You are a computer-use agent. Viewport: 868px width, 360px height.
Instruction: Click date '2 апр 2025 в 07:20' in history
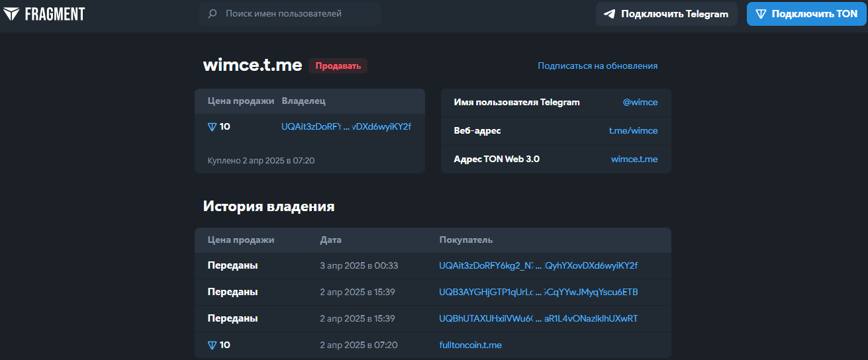coord(359,345)
